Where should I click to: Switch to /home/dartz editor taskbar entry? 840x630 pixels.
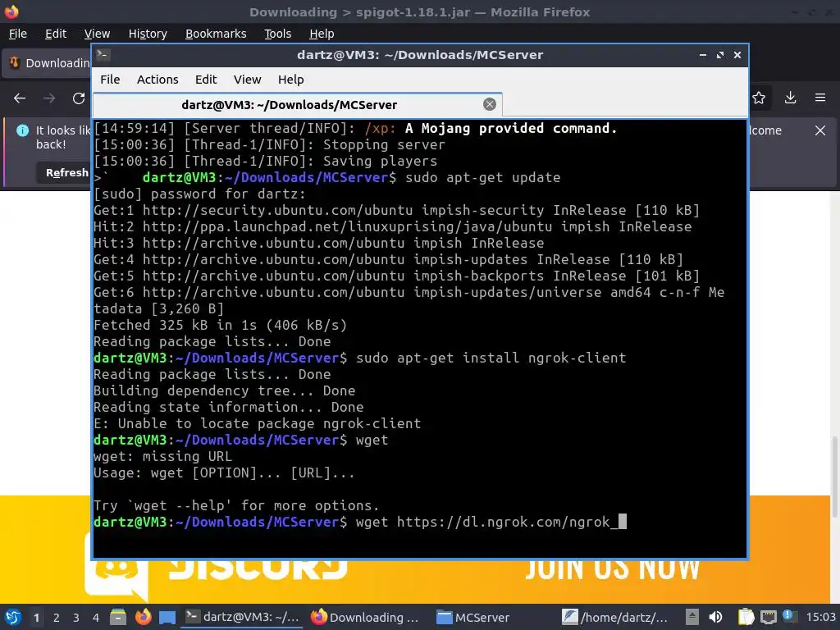click(615, 617)
